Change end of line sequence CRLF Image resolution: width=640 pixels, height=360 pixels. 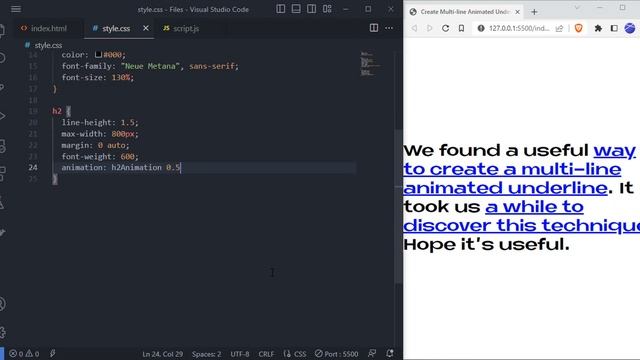(x=266, y=354)
